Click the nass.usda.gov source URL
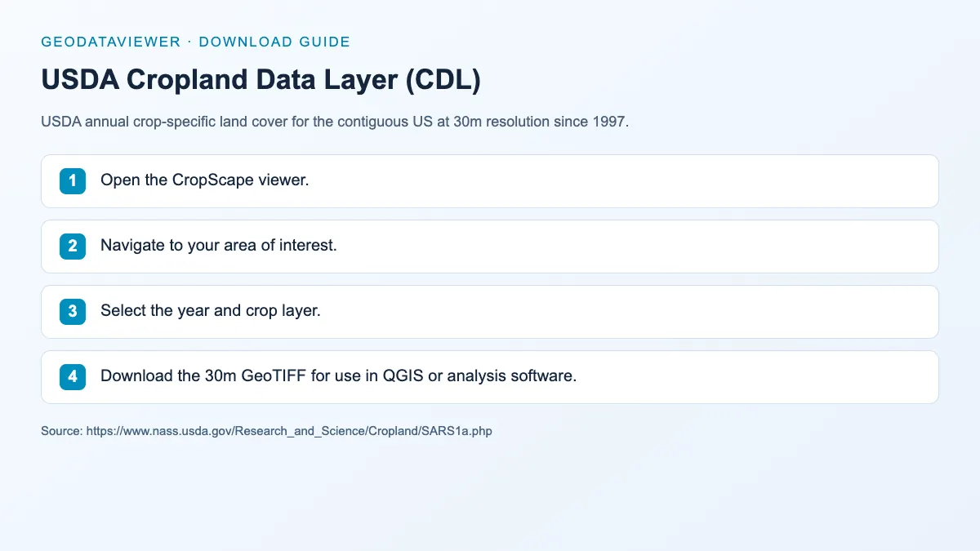 coord(288,431)
